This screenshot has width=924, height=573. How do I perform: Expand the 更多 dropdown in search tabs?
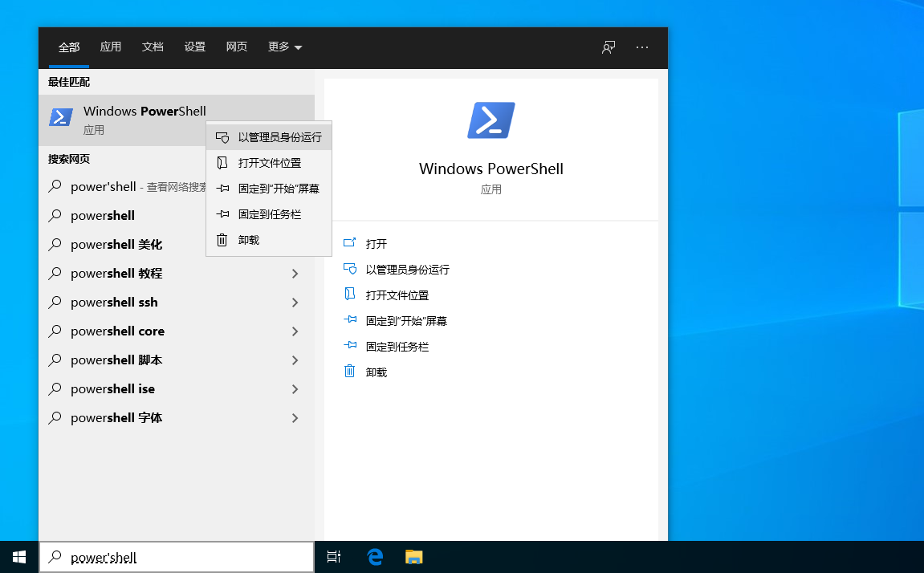(284, 47)
